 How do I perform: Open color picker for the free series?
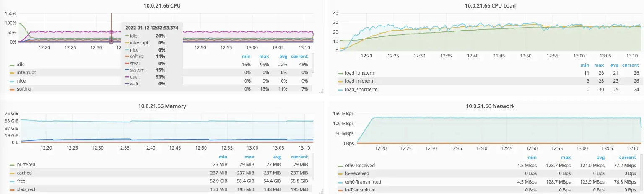coord(13,181)
